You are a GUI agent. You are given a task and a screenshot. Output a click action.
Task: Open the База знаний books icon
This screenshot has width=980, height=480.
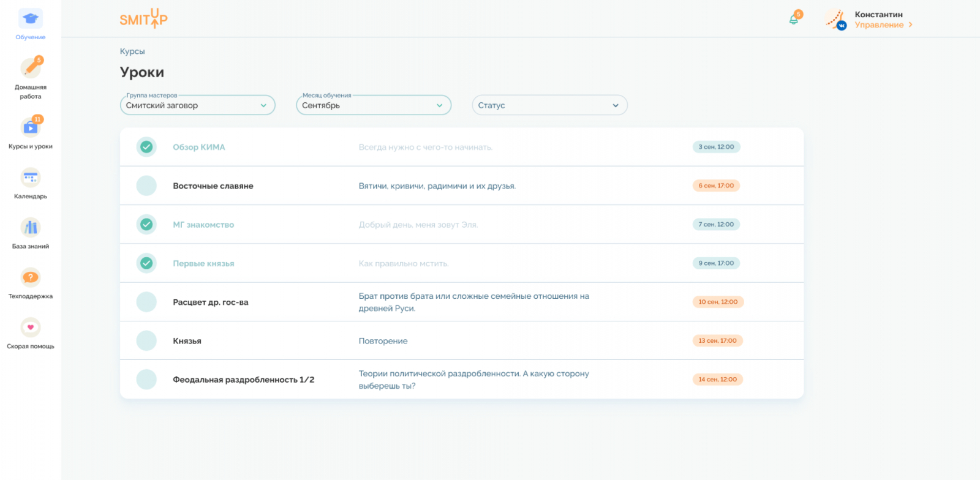pyautogui.click(x=31, y=228)
